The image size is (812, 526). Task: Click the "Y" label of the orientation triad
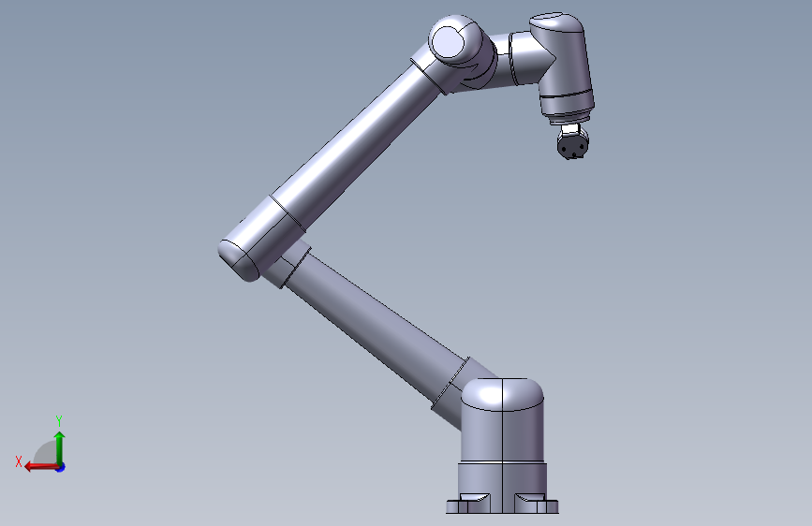(59, 420)
